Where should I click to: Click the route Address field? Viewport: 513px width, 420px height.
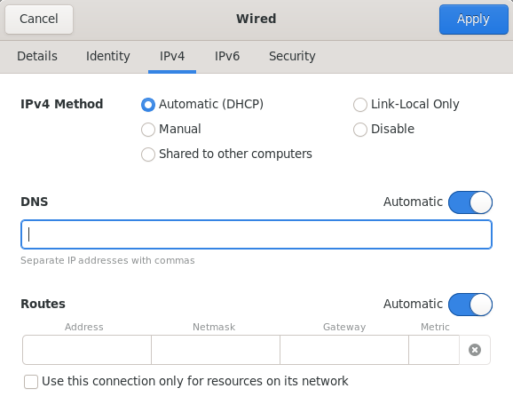click(x=87, y=350)
